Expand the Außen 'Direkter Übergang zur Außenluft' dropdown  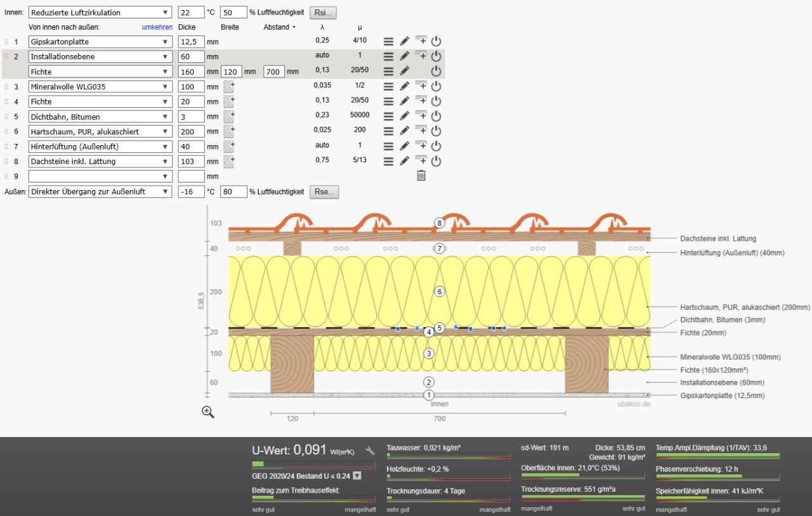tap(100, 191)
